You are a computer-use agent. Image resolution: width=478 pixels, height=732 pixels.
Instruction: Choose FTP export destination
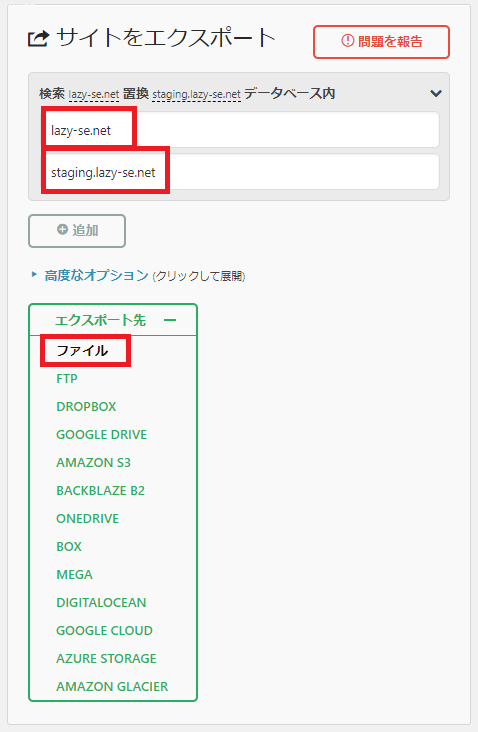click(67, 379)
